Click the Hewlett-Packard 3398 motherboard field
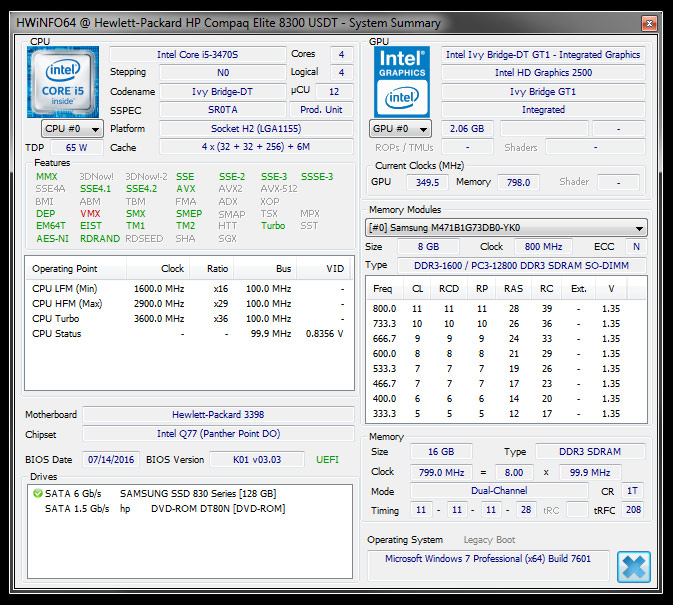The height and width of the screenshot is (605, 673). click(x=218, y=414)
